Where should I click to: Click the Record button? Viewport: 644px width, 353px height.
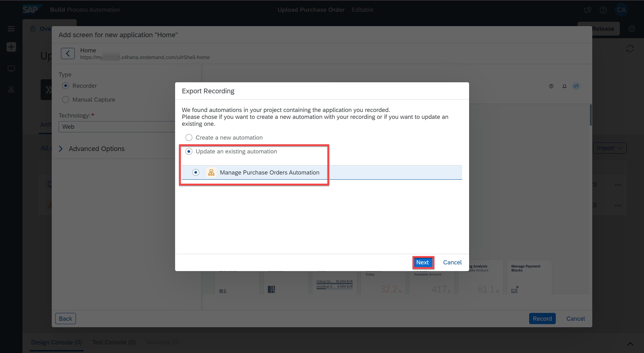[542, 319]
